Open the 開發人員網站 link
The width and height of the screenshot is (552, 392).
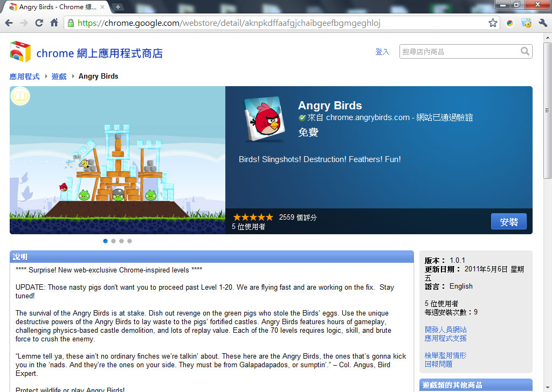point(445,330)
